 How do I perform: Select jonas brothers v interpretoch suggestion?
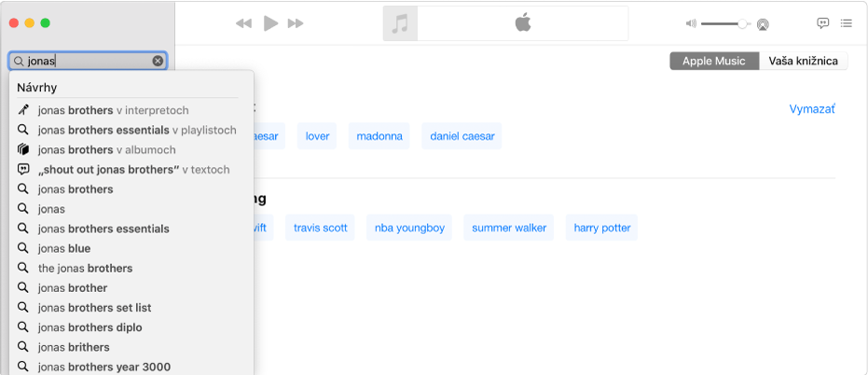113,110
